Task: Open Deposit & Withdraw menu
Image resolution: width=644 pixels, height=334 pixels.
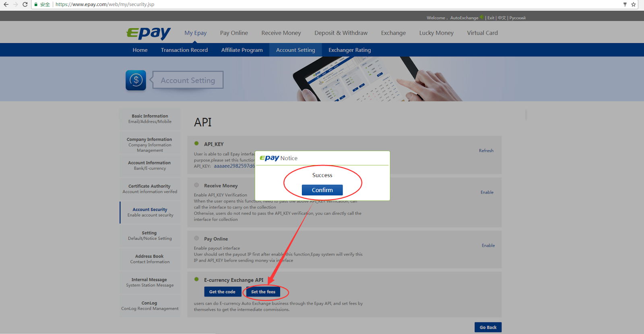Action: [x=341, y=33]
